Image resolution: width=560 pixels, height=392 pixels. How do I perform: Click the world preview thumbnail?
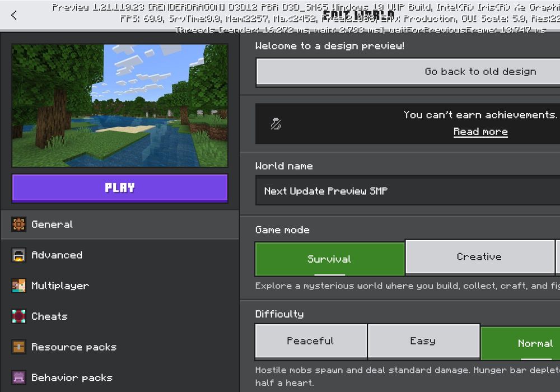120,106
